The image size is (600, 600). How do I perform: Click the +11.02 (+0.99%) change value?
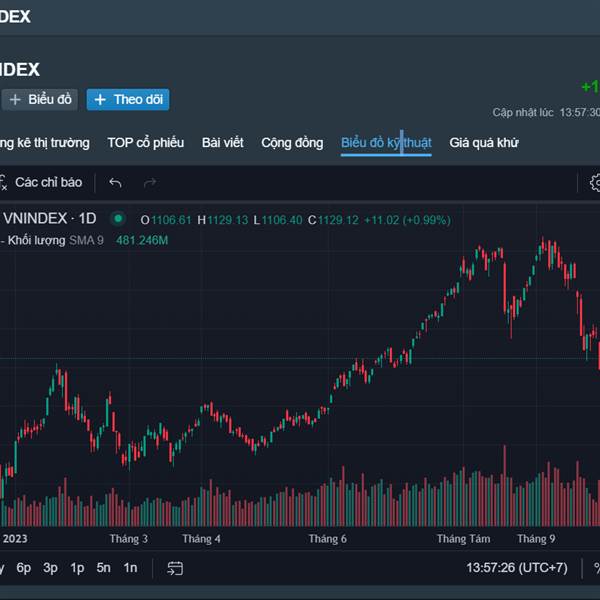408,220
